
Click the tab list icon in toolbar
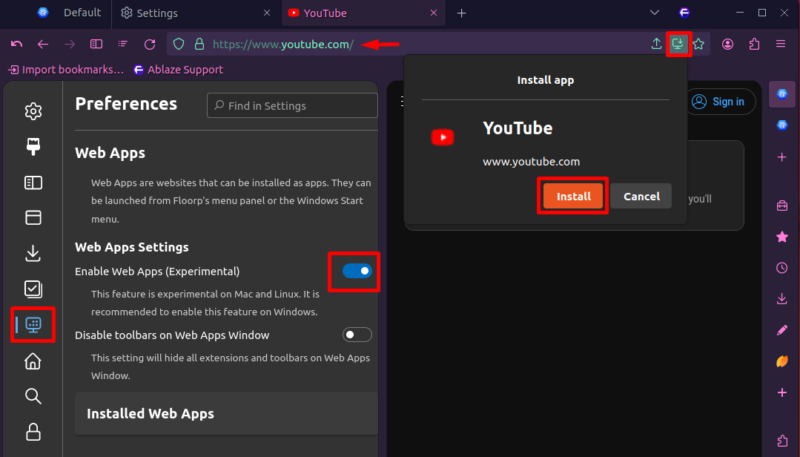click(x=123, y=44)
